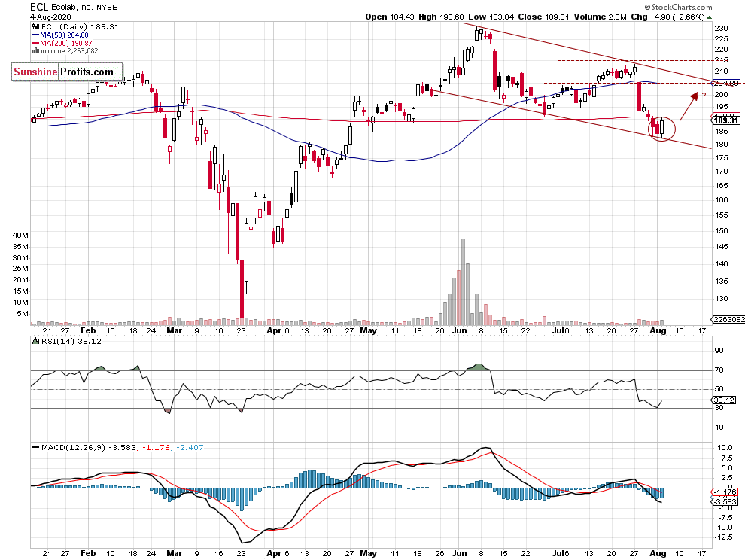Click the 90 level on RSI axis
The image size is (745, 560).
pos(719,351)
